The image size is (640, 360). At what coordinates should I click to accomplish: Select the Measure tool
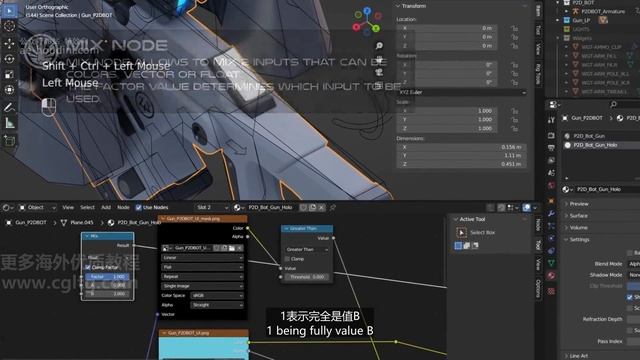click(x=9, y=123)
